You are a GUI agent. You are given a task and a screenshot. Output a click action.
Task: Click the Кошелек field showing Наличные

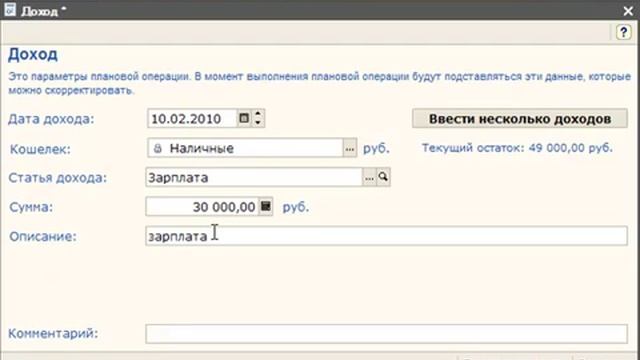pos(245,149)
